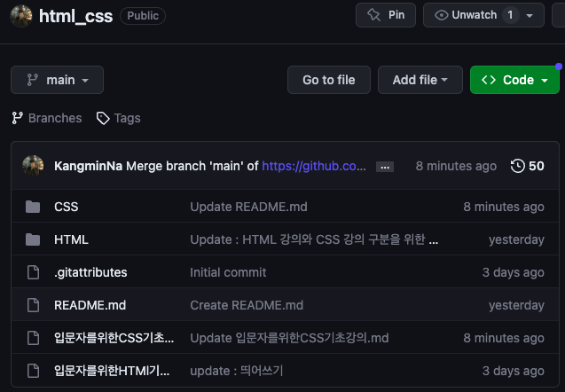The image size is (565, 392).
Task: Open the update : 띄어쓰기 commit message
Action: tap(236, 371)
